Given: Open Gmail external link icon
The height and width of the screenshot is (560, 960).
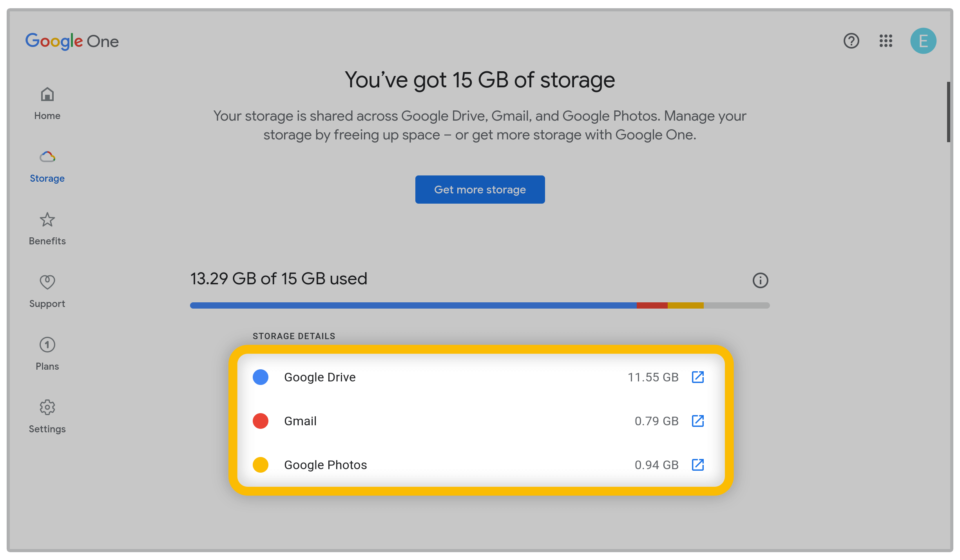Looking at the screenshot, I should pyautogui.click(x=698, y=421).
